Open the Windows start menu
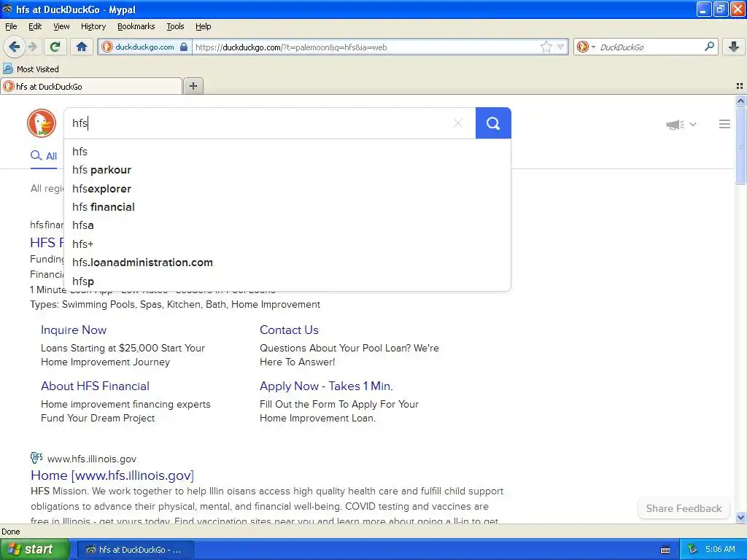The width and height of the screenshot is (747, 560). [34, 550]
